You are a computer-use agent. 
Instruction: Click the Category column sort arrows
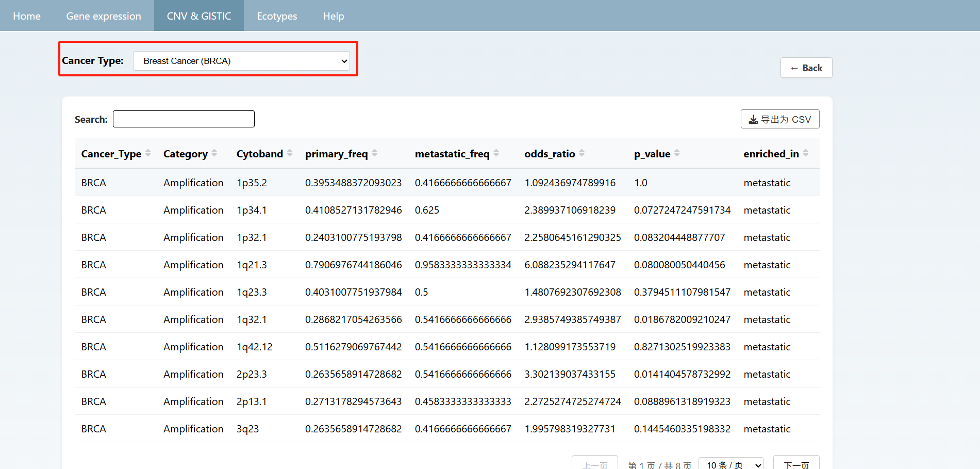coord(214,153)
